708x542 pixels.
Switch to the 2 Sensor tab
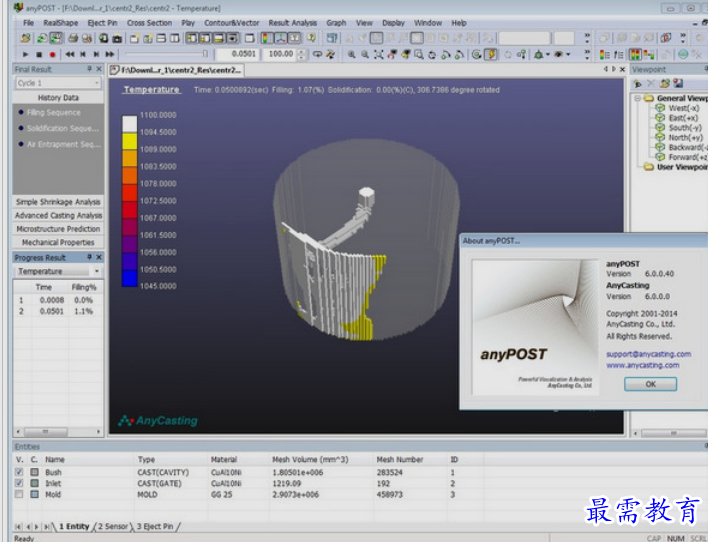[113, 526]
